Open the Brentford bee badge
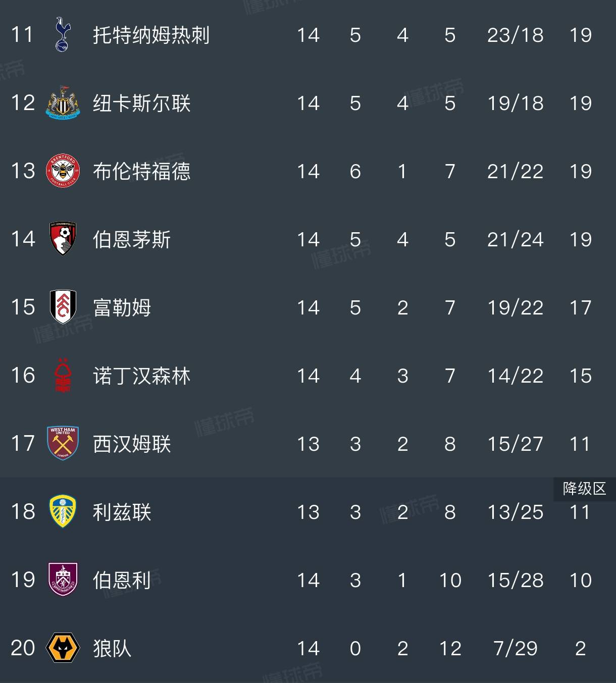This screenshot has width=616, height=683. point(63,171)
